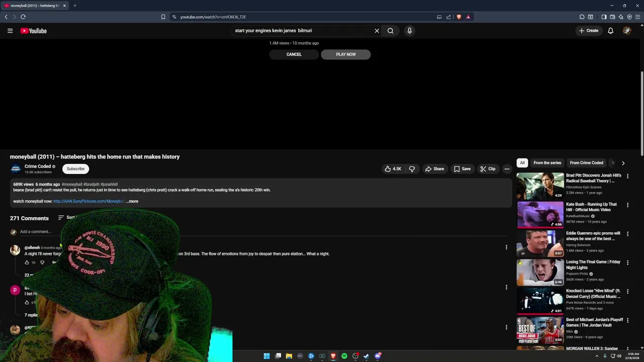Open Eddie Guerrero epic promo video title
This screenshot has width=644, height=362.
(593, 236)
